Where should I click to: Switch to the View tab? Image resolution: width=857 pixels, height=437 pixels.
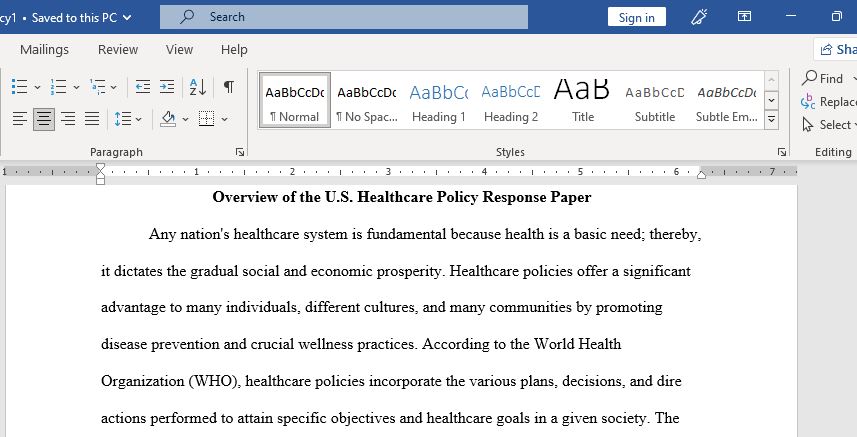tap(179, 50)
